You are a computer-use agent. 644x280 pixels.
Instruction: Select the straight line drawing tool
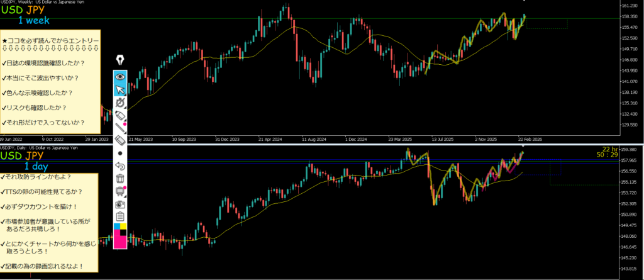click(119, 128)
